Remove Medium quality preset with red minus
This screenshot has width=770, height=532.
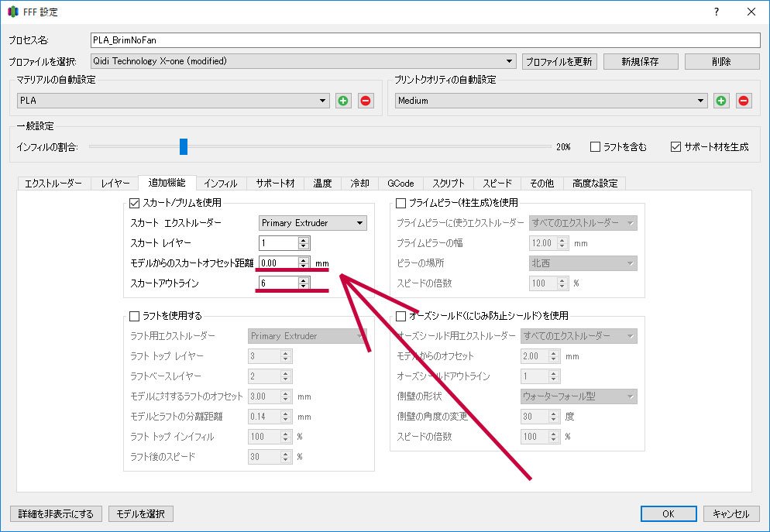pos(744,101)
